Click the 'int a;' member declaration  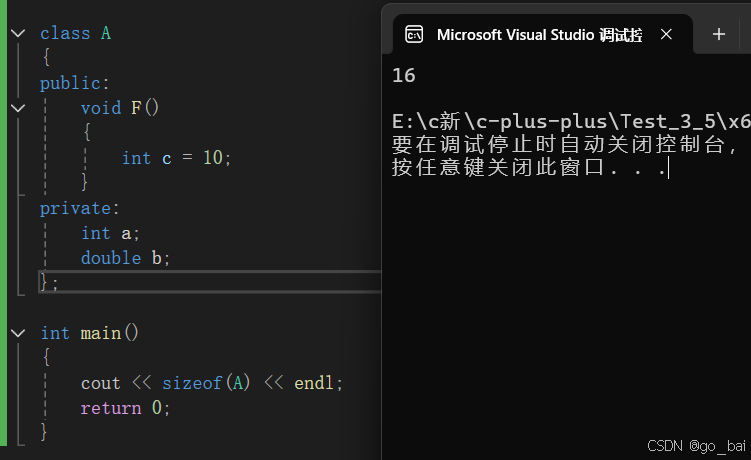[110, 233]
